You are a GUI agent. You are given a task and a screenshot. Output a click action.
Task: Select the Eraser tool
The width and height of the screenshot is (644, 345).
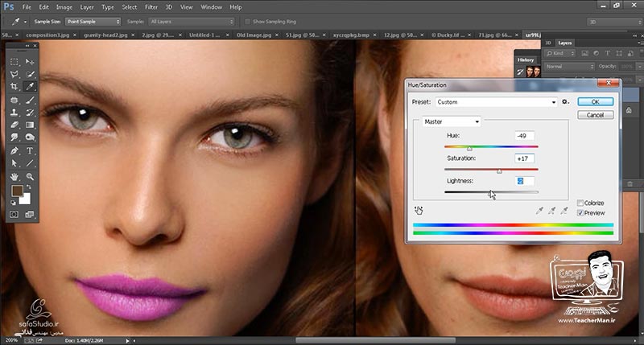pos(14,125)
